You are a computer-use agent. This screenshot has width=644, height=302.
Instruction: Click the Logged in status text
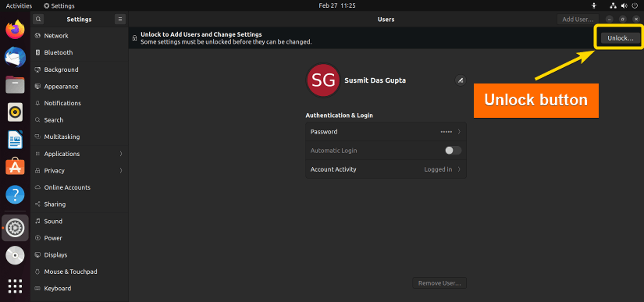(x=438, y=169)
